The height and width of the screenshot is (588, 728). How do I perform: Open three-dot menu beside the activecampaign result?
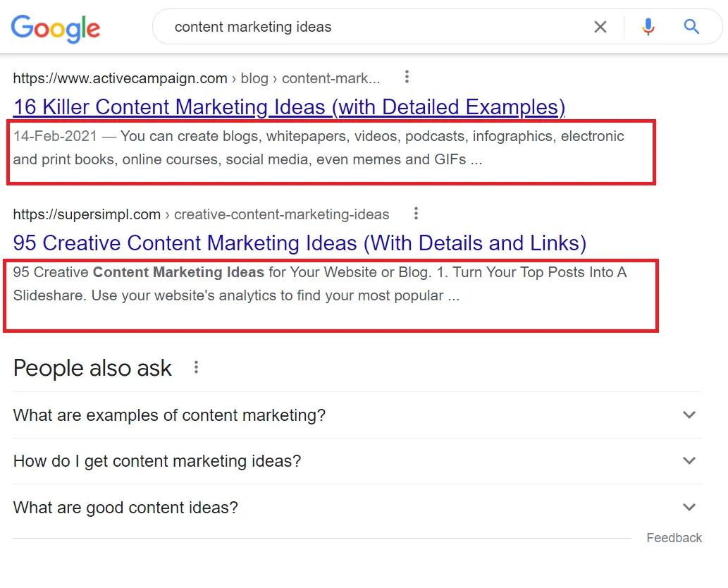click(407, 78)
